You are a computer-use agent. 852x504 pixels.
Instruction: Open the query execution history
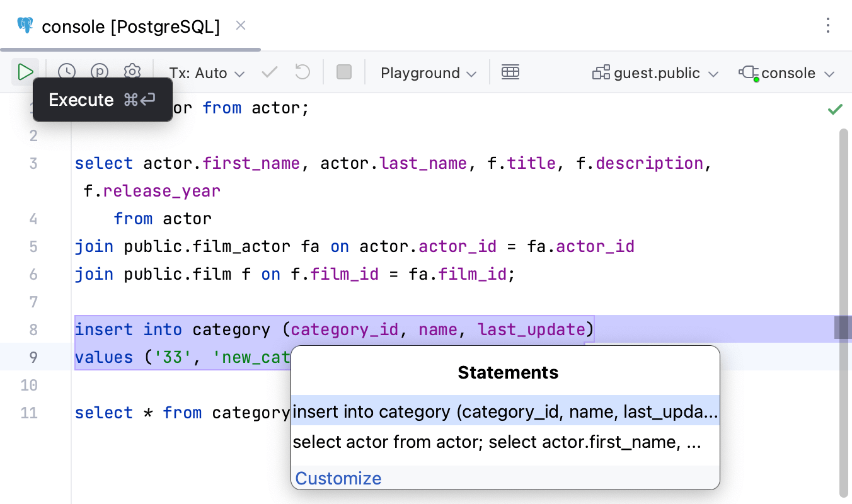67,72
